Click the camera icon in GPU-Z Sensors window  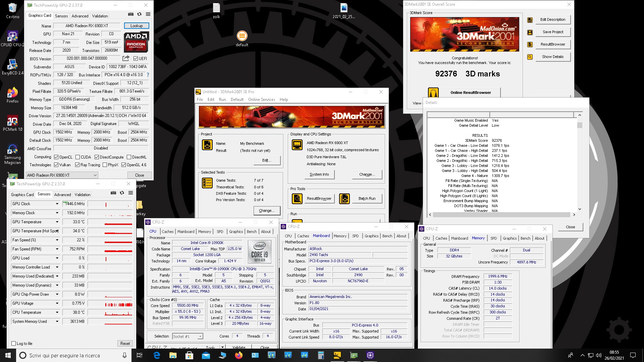(x=113, y=193)
